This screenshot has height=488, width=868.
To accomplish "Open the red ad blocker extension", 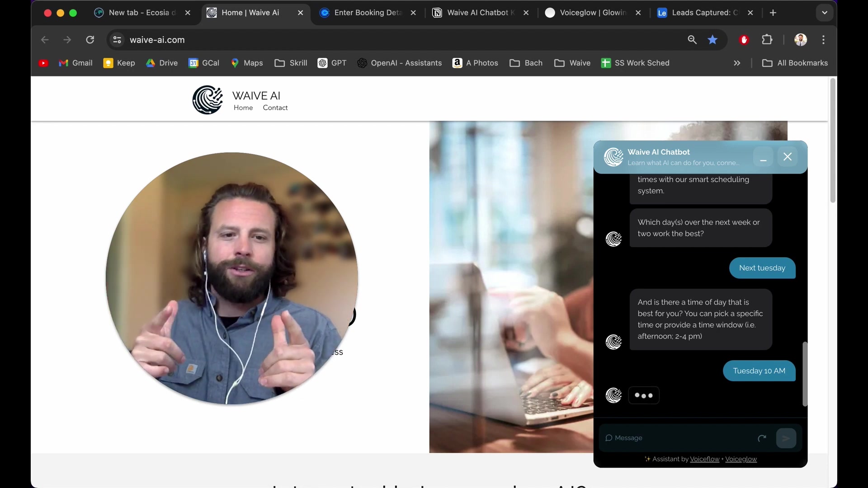I will point(744,40).
